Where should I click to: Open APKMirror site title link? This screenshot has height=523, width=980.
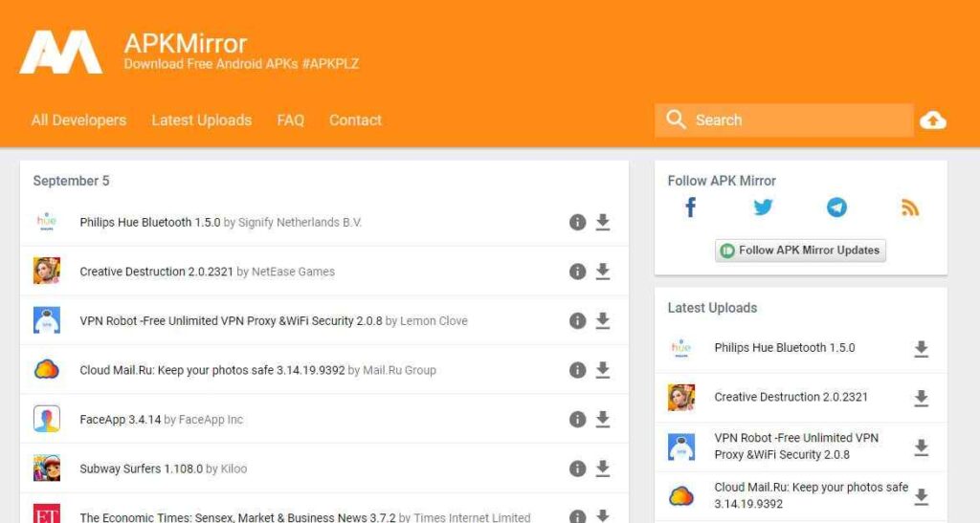(185, 44)
